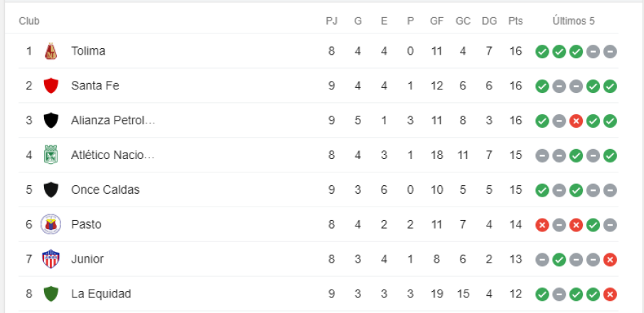This screenshot has height=313, width=644.
Task: Click the Pasto round club crest
Action: (50, 224)
